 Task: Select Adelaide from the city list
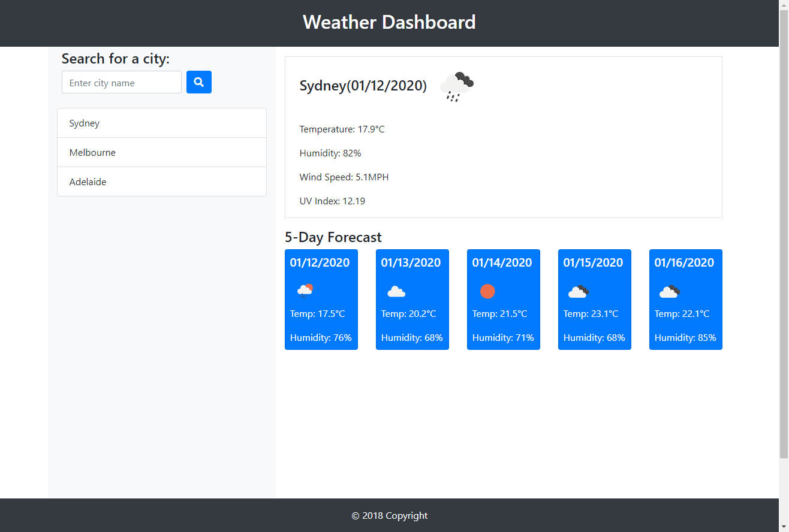162,182
